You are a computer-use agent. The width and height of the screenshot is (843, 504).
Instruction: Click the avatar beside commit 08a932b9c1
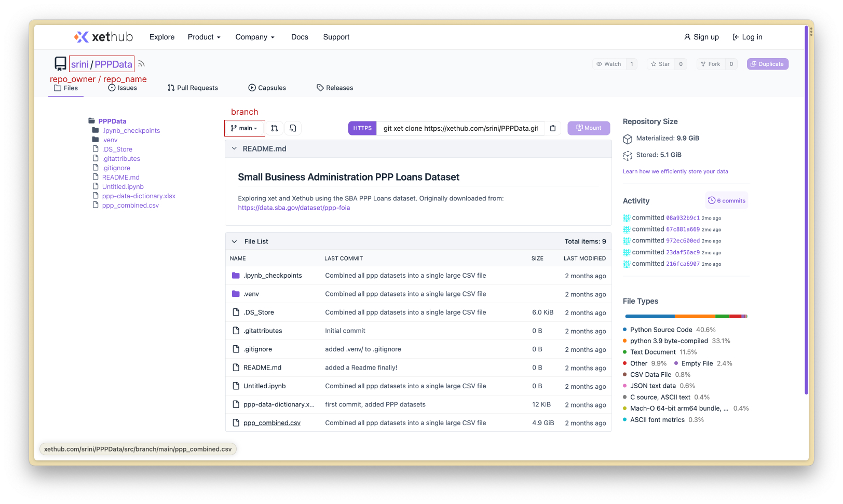pos(627,218)
